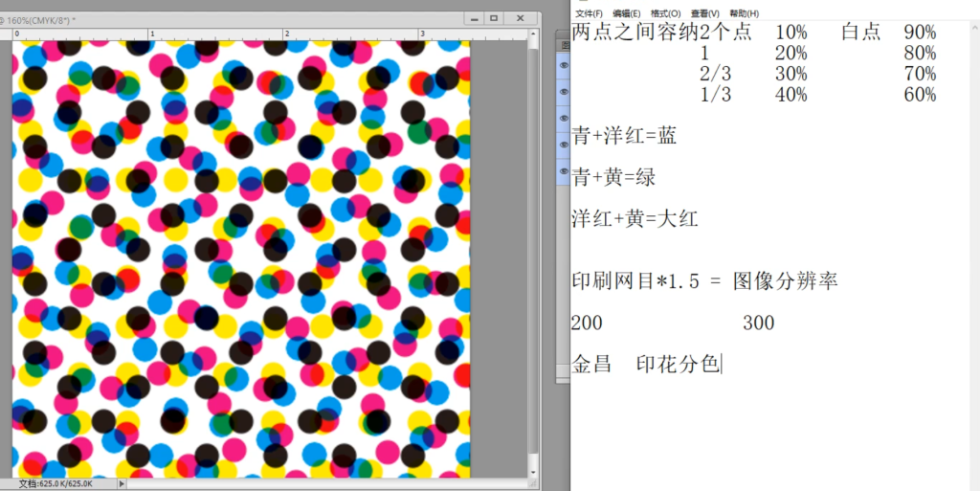Screen dimensions: 980x491
Task: Maximize the CMYK document window
Action: 494,18
